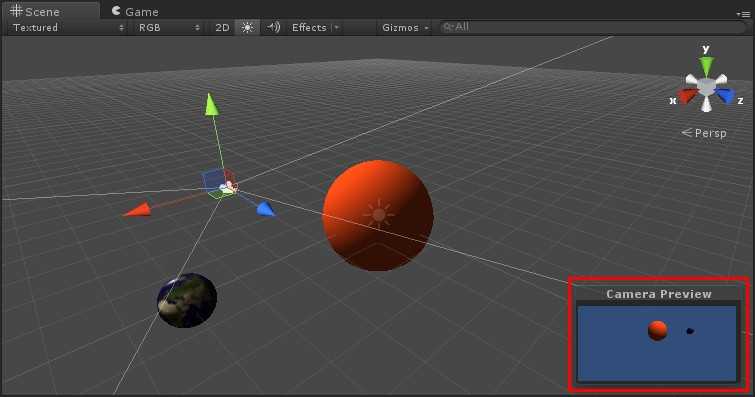
Task: Click bottom white cone of orientation gizmo
Action: click(x=706, y=105)
